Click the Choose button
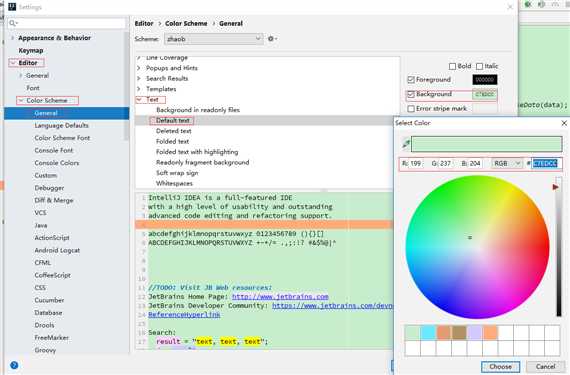 pos(500,367)
